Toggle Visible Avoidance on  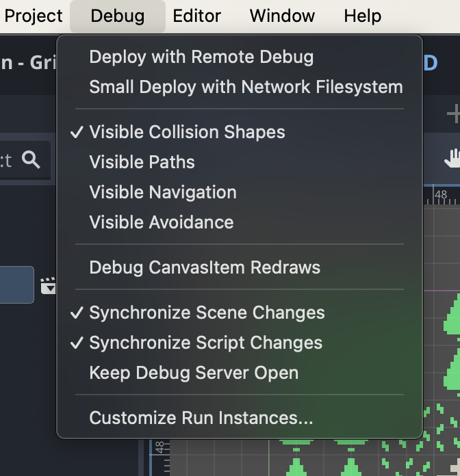pyautogui.click(x=162, y=222)
